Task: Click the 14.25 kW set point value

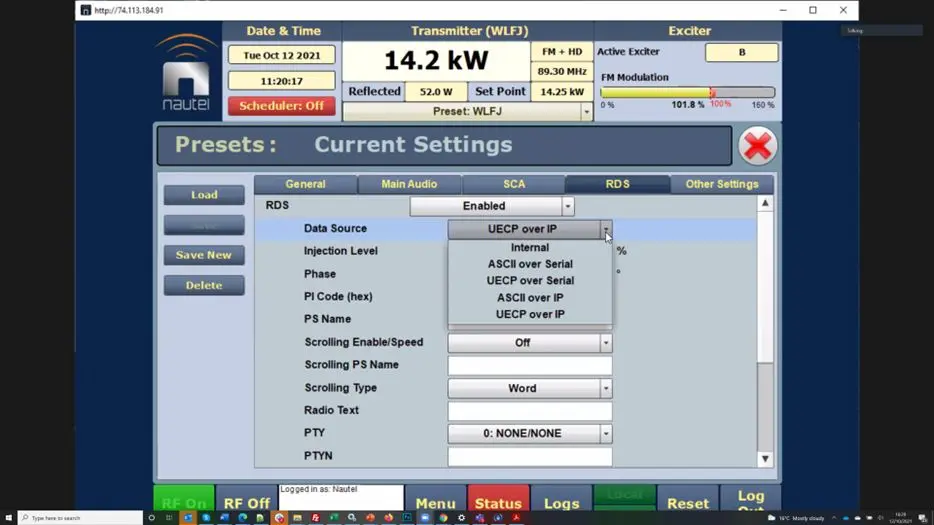Action: 562,92
